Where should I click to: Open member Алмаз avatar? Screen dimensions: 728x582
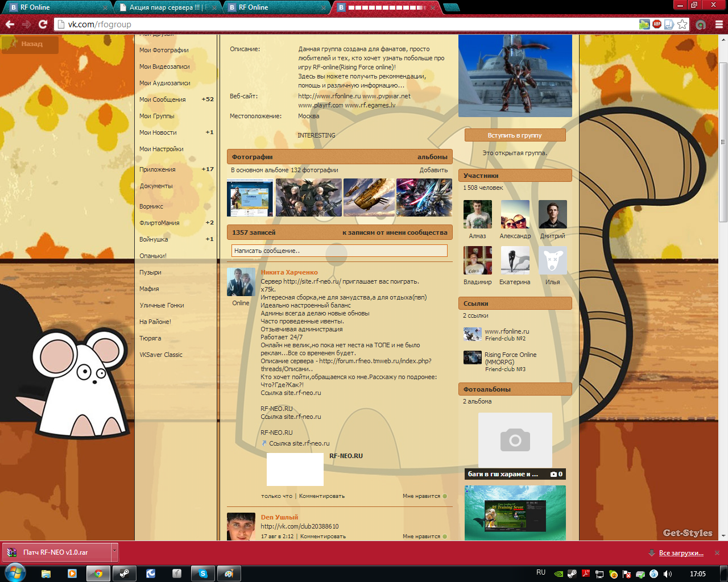click(x=478, y=214)
